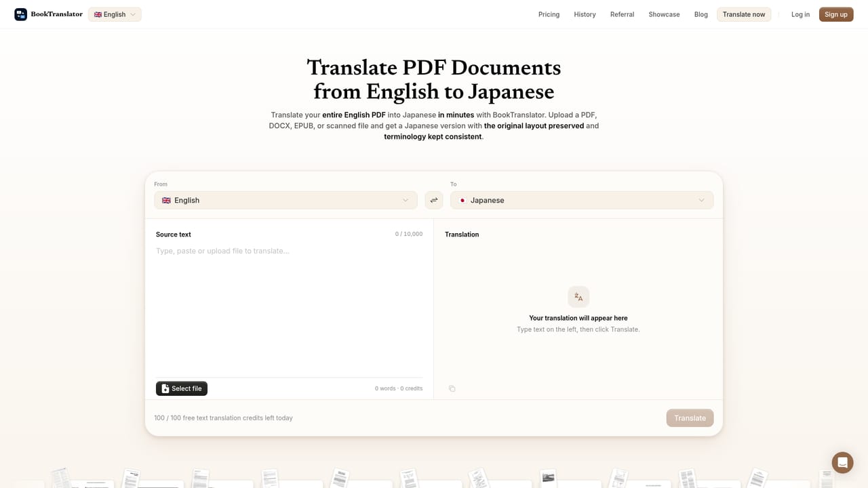Open the chat support widget
The width and height of the screenshot is (868, 488).
pos(842,462)
